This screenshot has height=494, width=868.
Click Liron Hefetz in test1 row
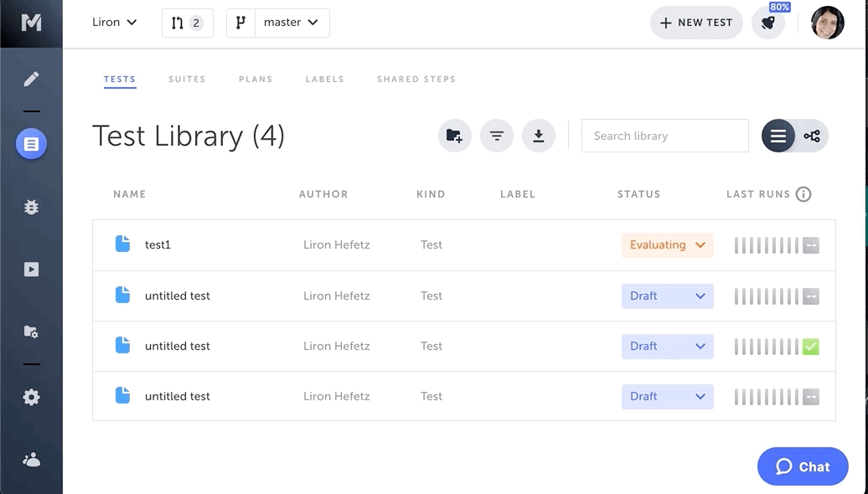tap(337, 244)
